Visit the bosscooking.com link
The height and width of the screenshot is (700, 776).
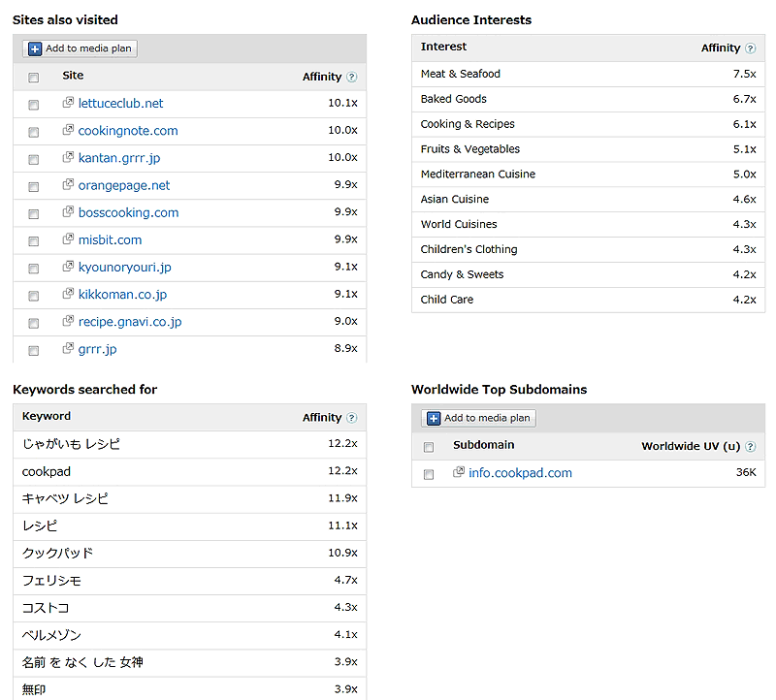point(128,212)
